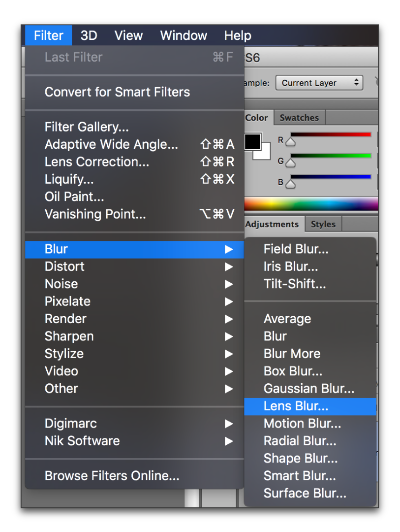The width and height of the screenshot is (400, 532).
Task: Click Convert for Smart Filters
Action: [x=117, y=92]
